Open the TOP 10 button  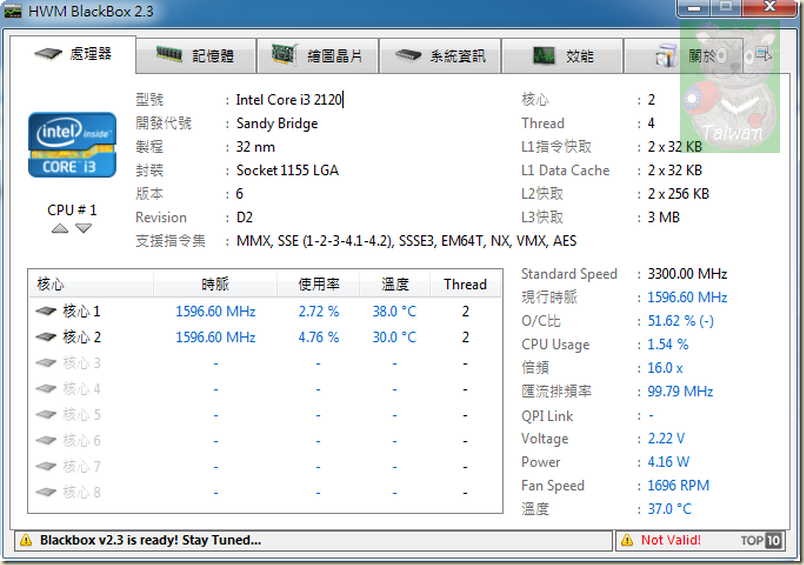click(761, 540)
